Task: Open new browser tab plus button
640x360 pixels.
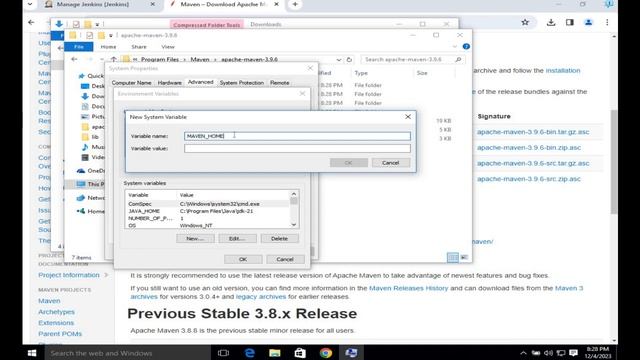Action: point(295,4)
